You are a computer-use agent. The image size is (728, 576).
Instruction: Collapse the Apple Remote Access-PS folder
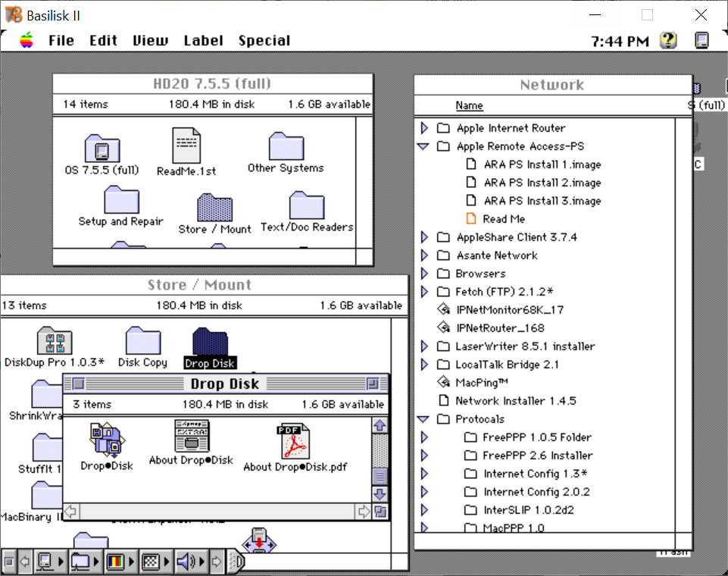(x=423, y=146)
